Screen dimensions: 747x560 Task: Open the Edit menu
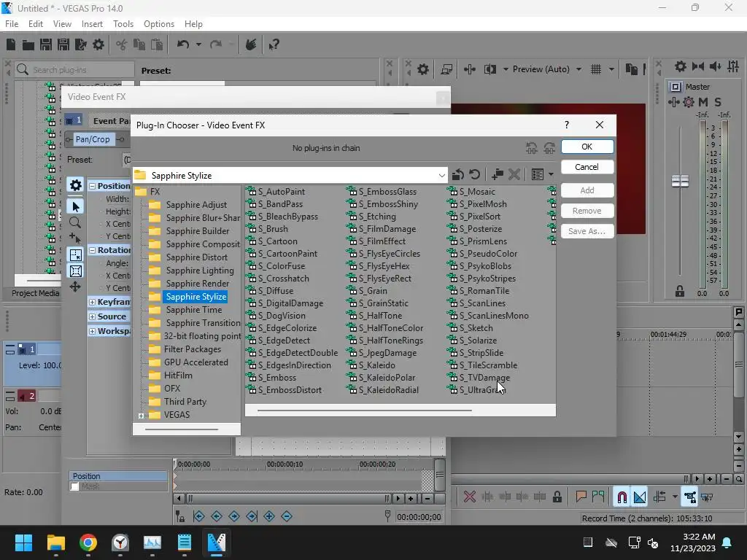(36, 24)
